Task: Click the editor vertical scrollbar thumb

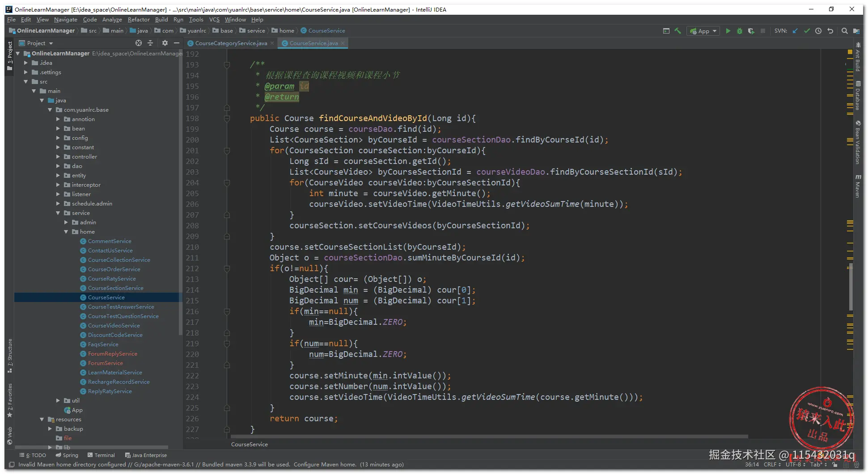Action: [851, 287]
